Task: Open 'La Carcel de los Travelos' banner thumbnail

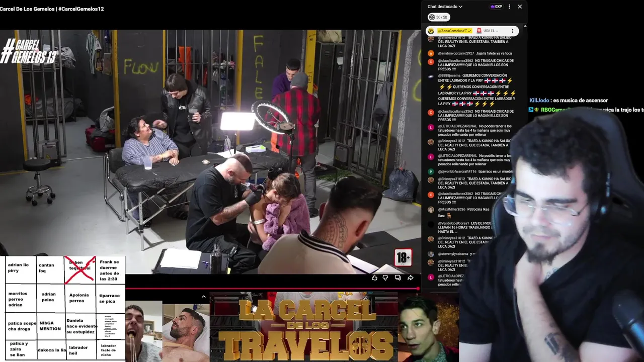Action: pyautogui.click(x=303, y=327)
